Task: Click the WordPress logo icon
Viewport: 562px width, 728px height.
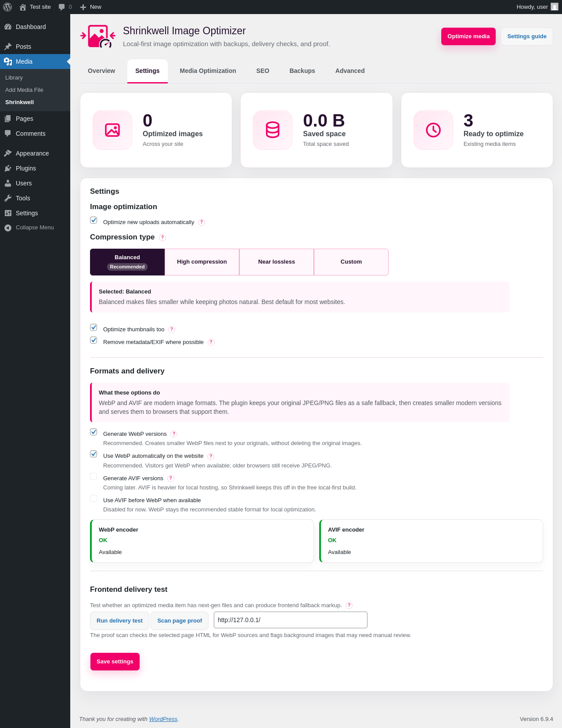Action: coord(7,7)
